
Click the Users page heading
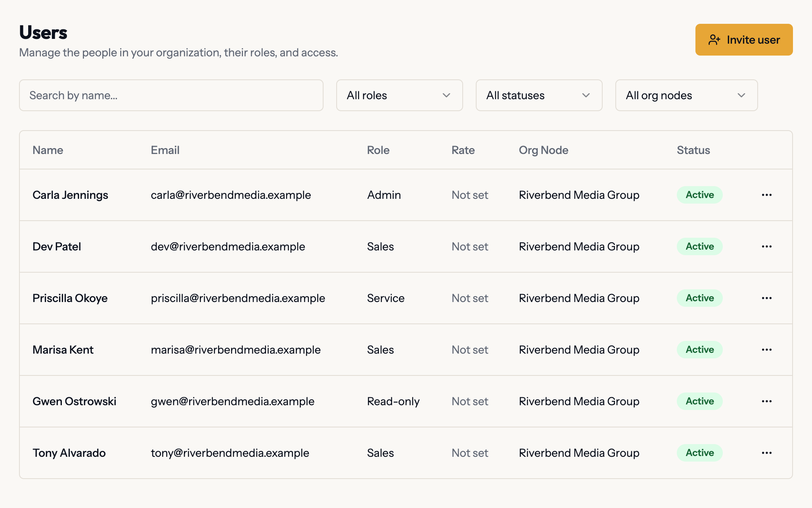click(x=43, y=33)
